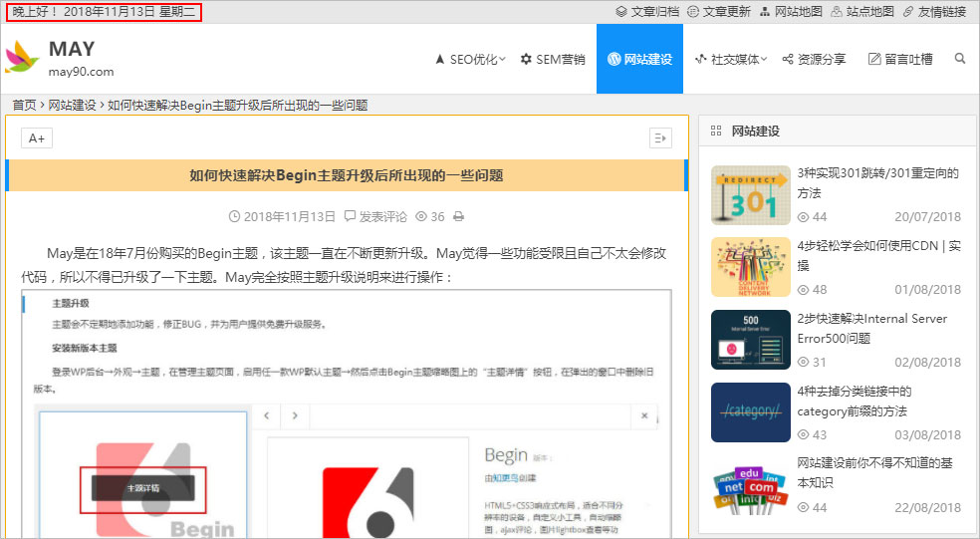The image size is (980, 539).
Task: Open article 网站建设前你不得不知道的基本知识
Action: (x=875, y=472)
